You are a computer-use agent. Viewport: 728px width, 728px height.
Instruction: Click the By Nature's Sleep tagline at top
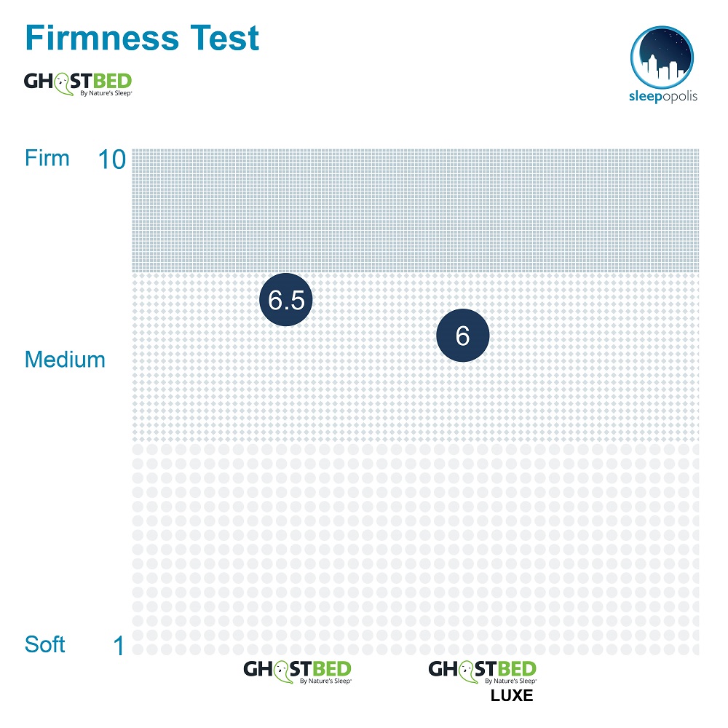coord(106,93)
